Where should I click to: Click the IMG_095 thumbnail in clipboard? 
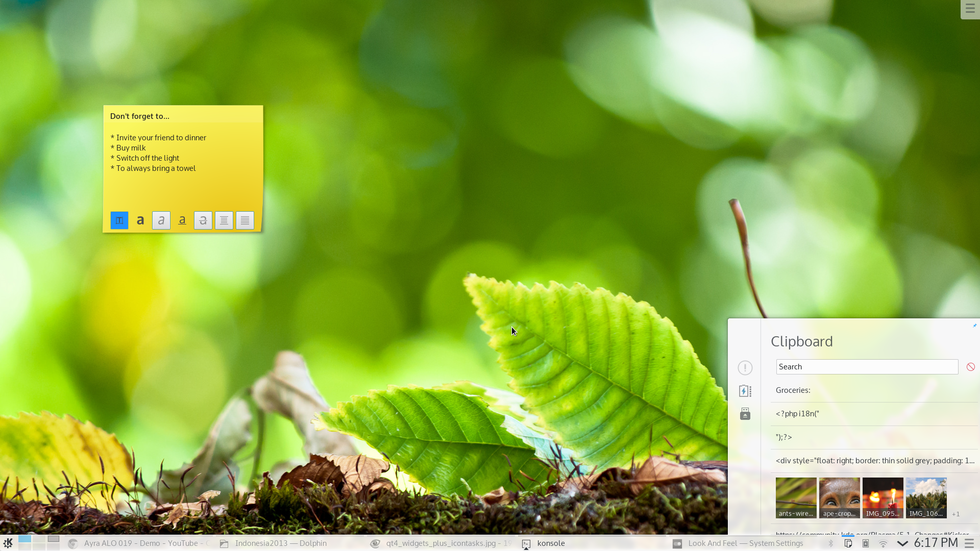point(883,498)
